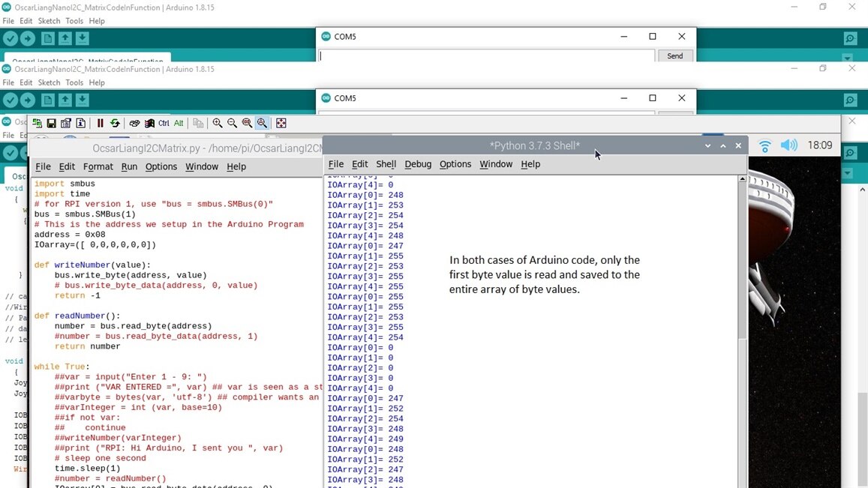Click the Send button in COM5 serial monitor

(x=675, y=56)
